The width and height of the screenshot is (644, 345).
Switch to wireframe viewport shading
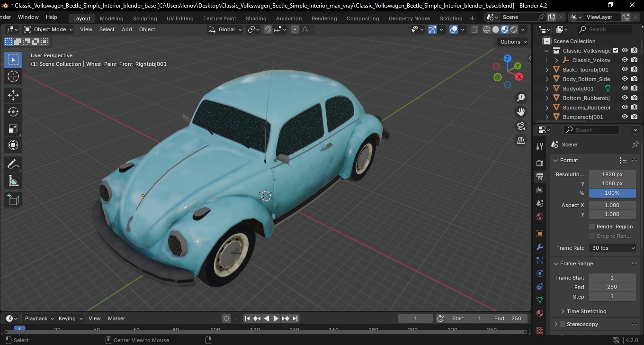[x=487, y=29]
